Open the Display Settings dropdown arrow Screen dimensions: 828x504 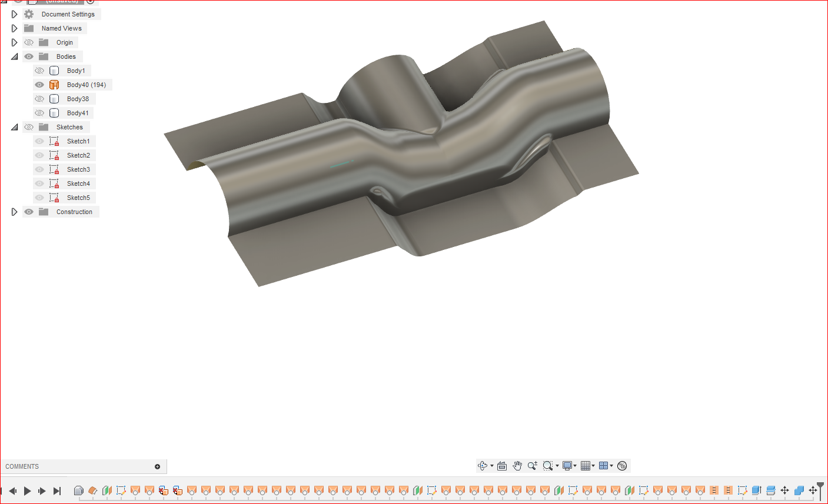click(575, 466)
